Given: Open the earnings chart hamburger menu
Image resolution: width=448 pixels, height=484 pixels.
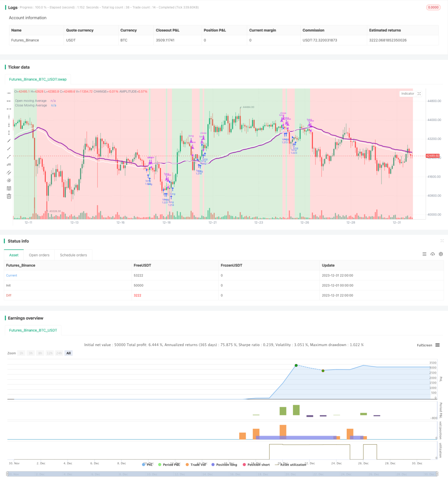Looking at the screenshot, I should [437, 345].
